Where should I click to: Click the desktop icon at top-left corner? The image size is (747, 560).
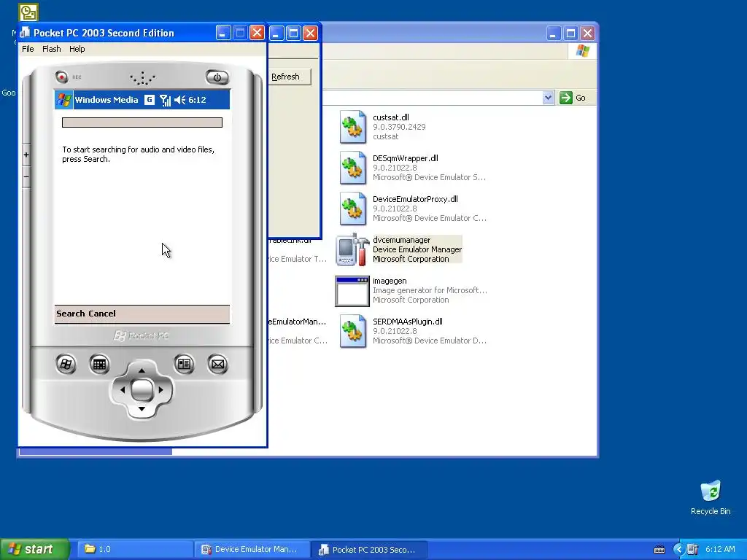(x=28, y=12)
